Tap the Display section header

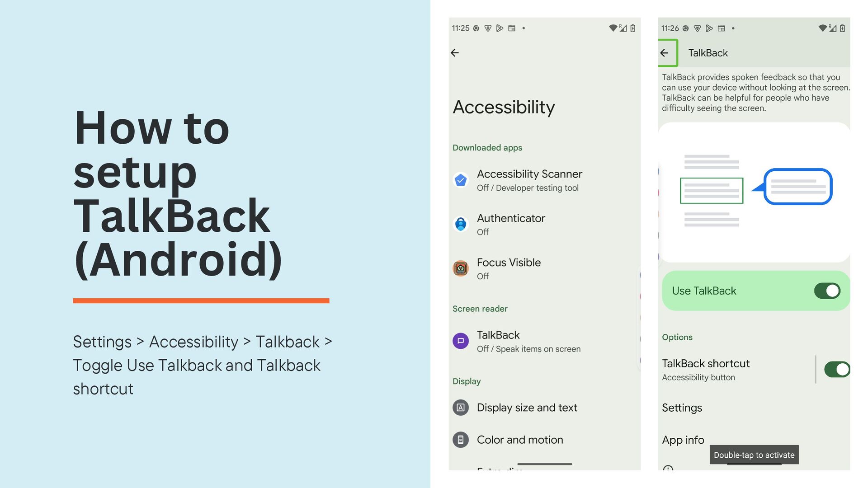pyautogui.click(x=467, y=381)
